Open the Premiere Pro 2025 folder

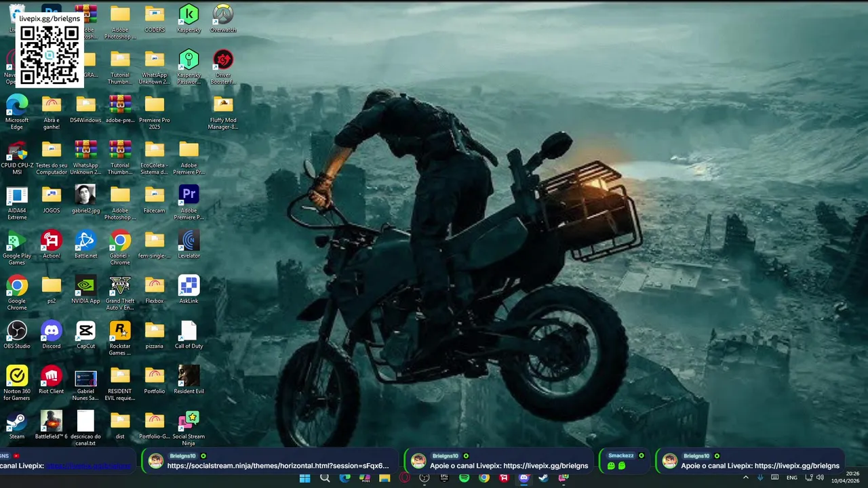pos(155,112)
